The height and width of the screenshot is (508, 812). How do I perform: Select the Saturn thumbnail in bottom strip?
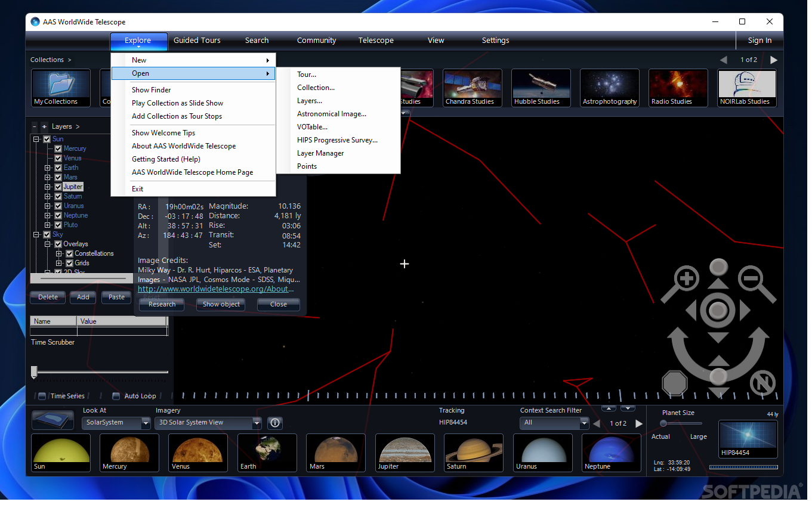pyautogui.click(x=474, y=453)
